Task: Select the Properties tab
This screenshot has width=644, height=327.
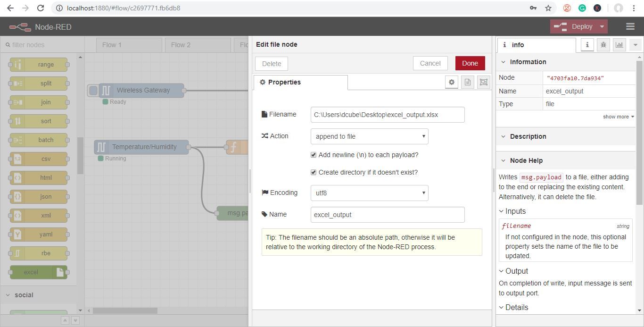Action: pos(301,82)
